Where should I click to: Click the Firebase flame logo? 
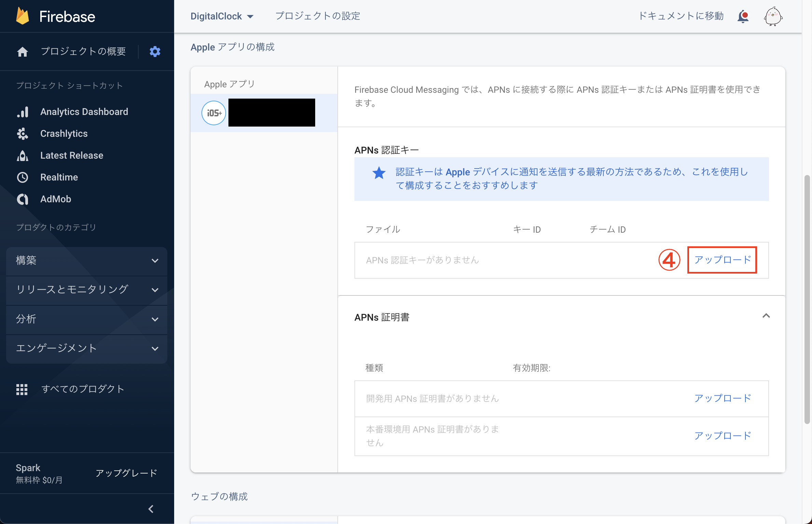23,16
